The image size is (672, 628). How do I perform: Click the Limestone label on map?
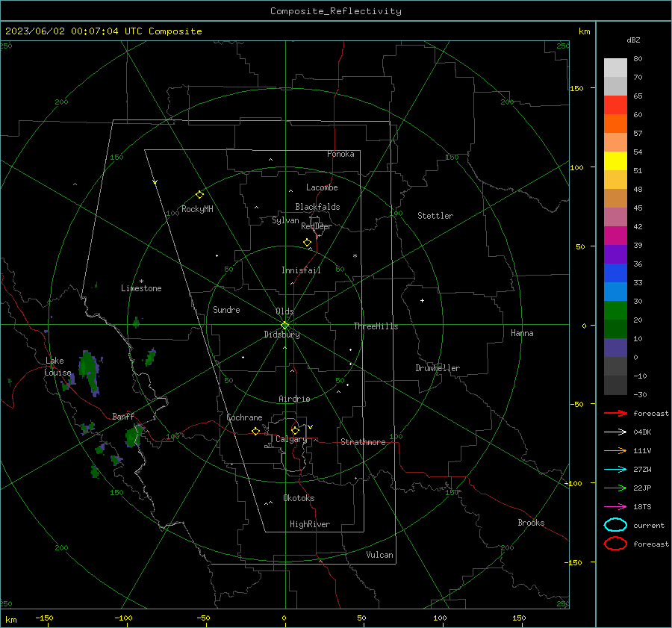coord(141,288)
